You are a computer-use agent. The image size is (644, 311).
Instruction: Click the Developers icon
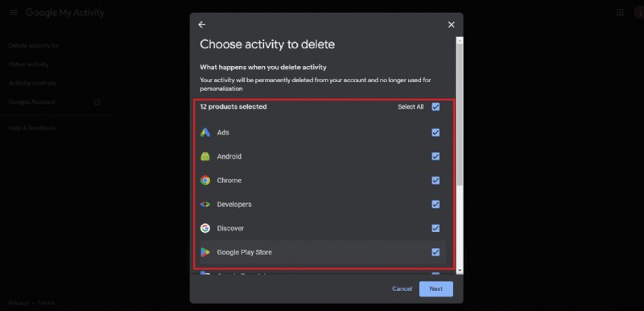point(205,204)
